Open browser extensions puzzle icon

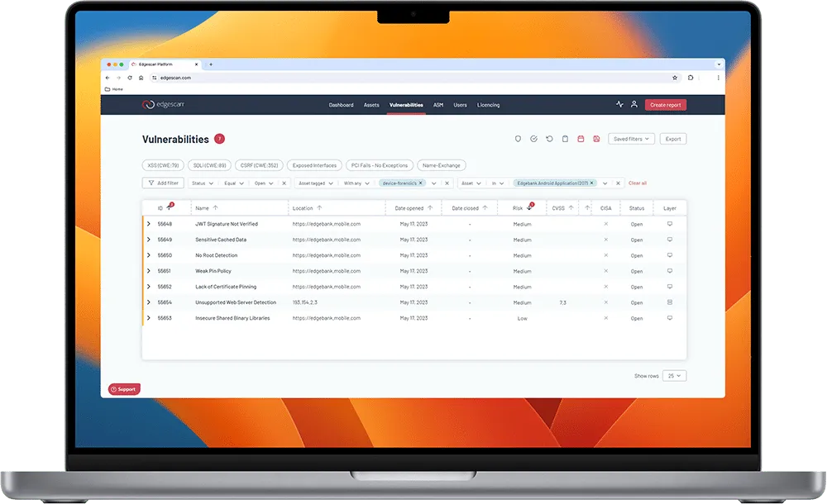[x=691, y=78]
